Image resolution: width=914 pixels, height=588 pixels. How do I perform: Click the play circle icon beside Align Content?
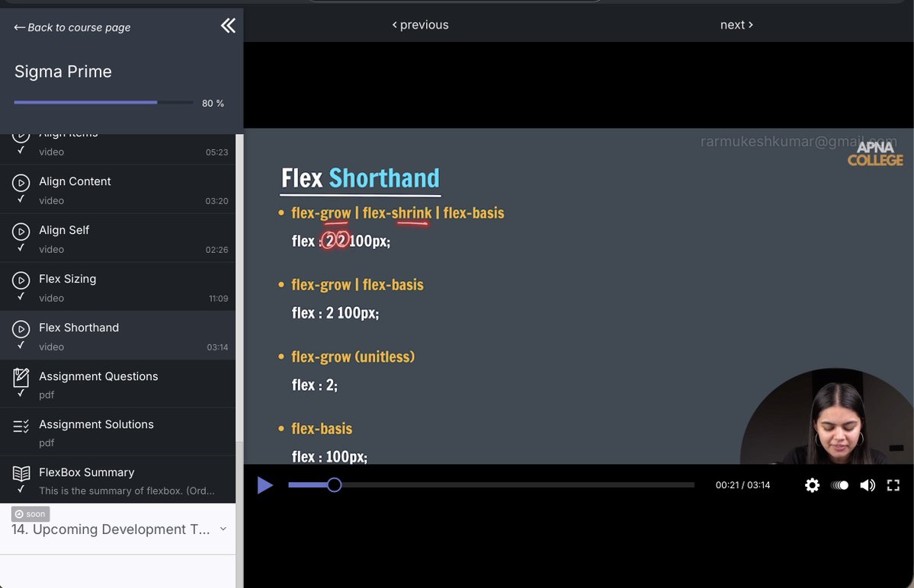tap(21, 183)
